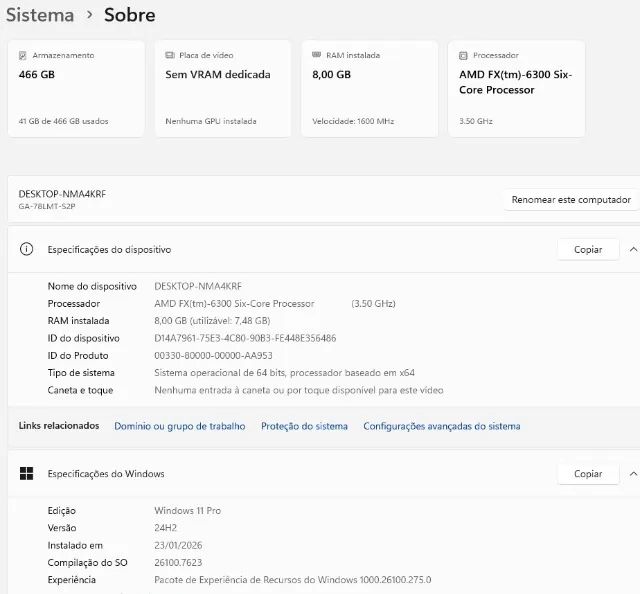Copy the Windows specifications

click(588, 474)
